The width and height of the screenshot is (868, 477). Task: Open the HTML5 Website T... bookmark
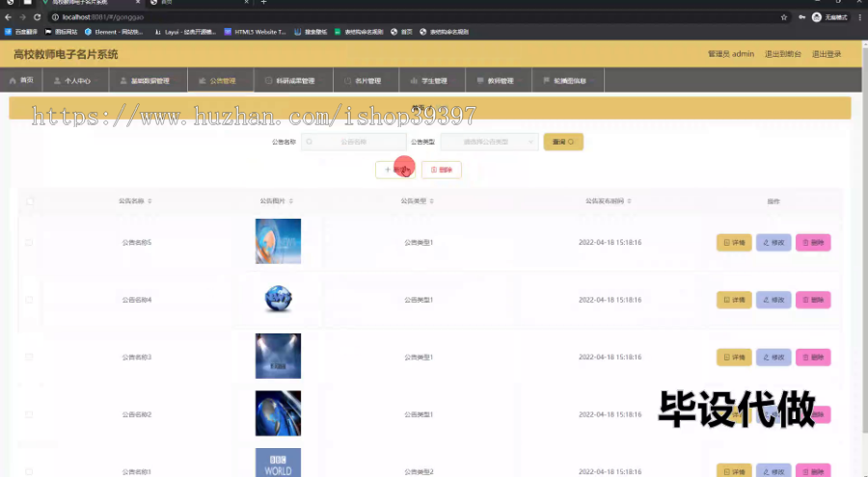point(255,32)
